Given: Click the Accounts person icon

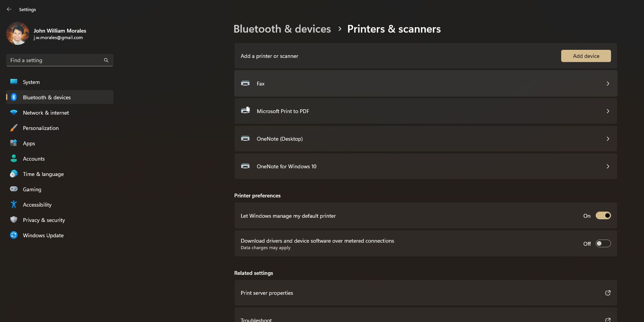Looking at the screenshot, I should click(14, 158).
